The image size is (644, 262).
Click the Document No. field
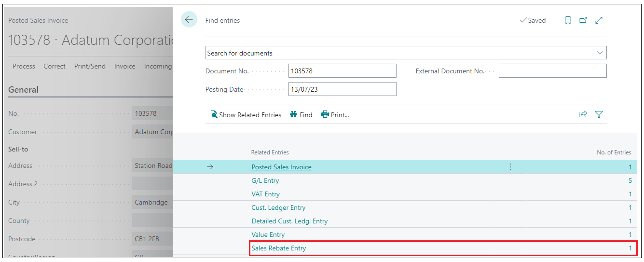click(x=342, y=71)
